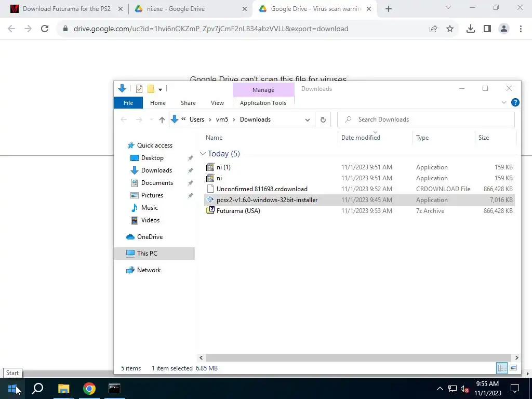Open Chrome three-dot menu
Screen dimensions: 532x399
click(x=521, y=29)
